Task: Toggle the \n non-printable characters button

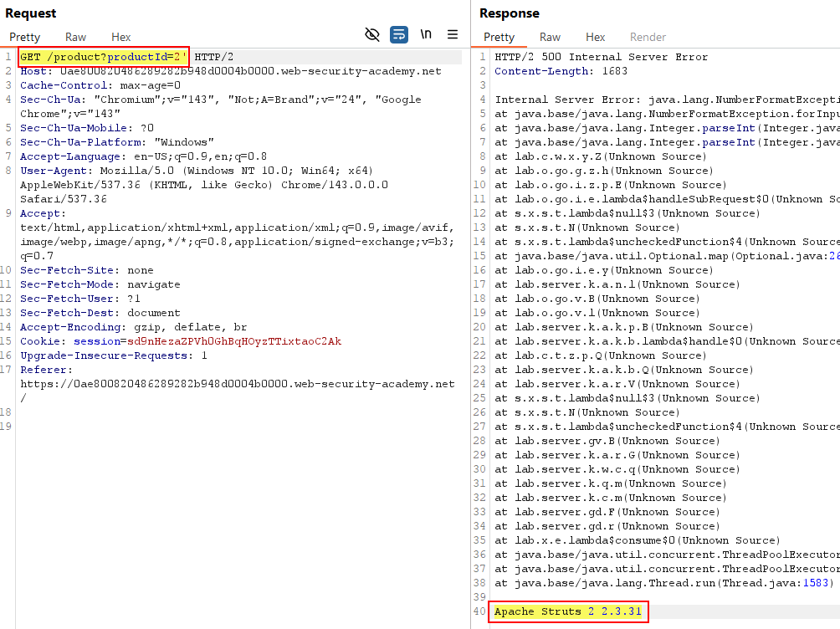Action: (x=426, y=34)
